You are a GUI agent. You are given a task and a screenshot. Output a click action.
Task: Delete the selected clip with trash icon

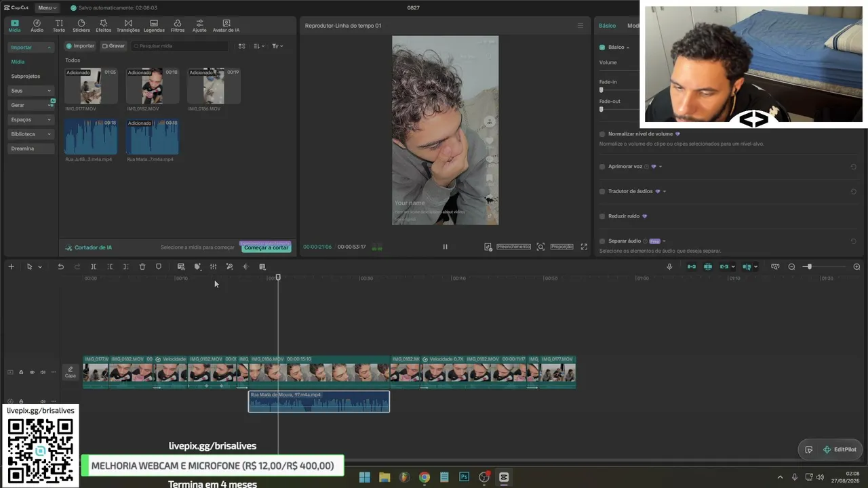pyautogui.click(x=142, y=266)
